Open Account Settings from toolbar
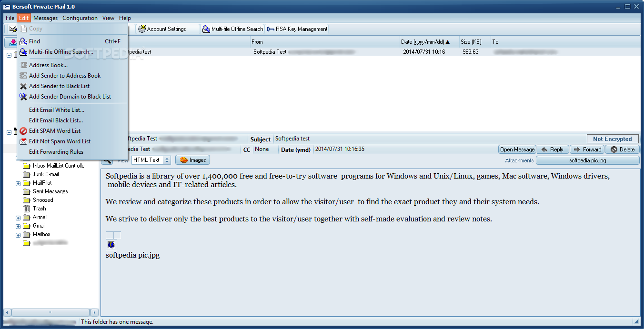Screen dimensions: 644x329 click(x=167, y=29)
